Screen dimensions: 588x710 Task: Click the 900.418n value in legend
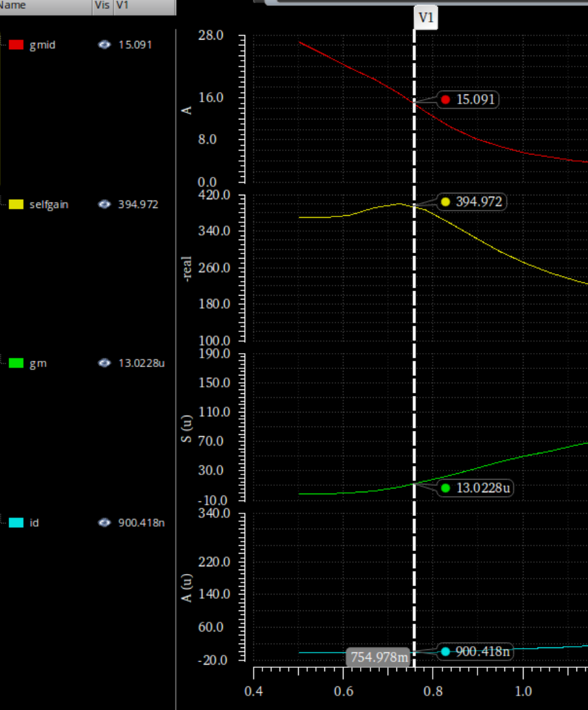click(x=141, y=522)
